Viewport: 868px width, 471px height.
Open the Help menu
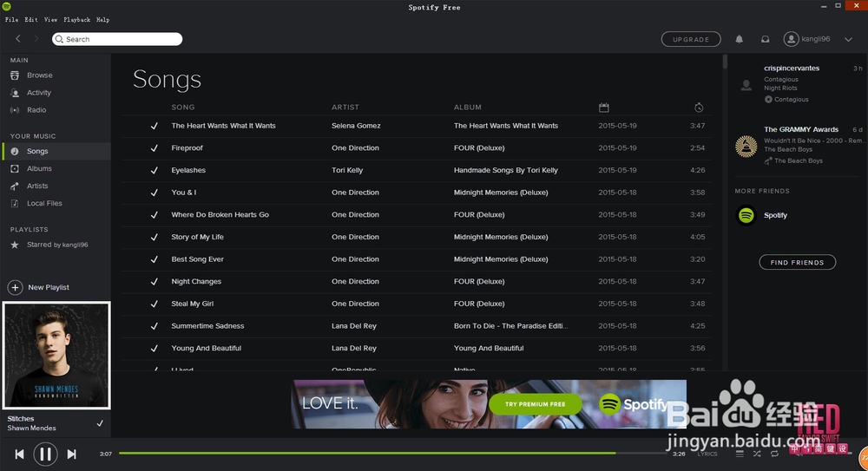click(x=103, y=19)
